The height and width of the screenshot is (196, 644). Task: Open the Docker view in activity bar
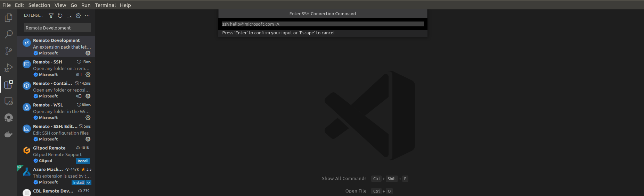pos(9,134)
